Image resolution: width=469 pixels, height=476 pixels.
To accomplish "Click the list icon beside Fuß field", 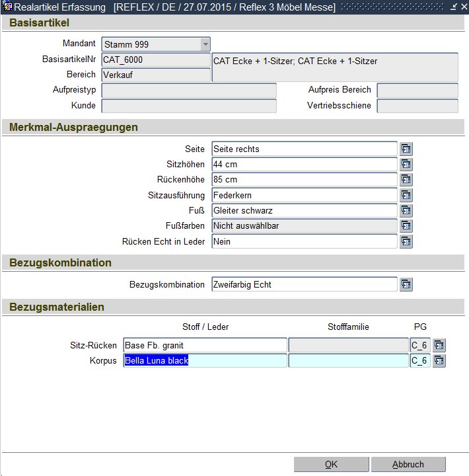I will coord(406,211).
